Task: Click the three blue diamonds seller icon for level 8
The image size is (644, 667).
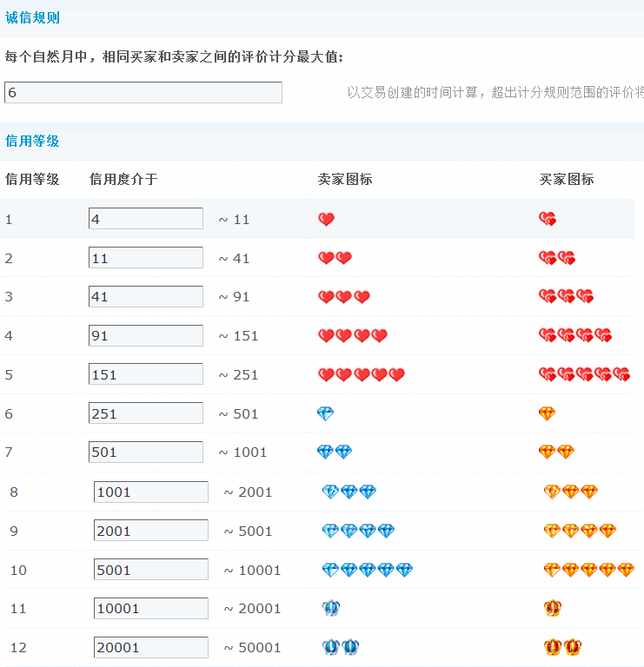Action: coord(349,492)
